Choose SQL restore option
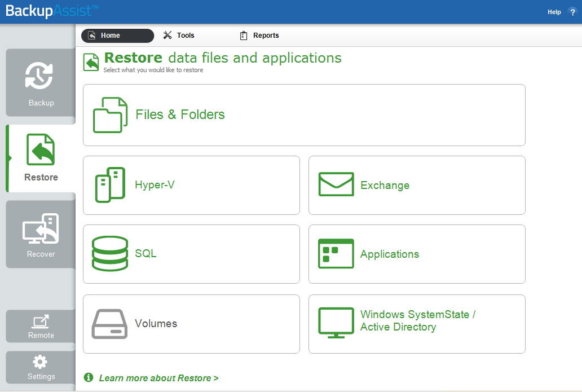 191,254
